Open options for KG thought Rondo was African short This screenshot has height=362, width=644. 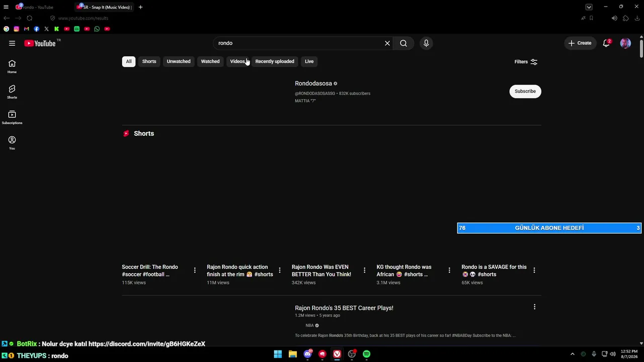[x=449, y=270]
